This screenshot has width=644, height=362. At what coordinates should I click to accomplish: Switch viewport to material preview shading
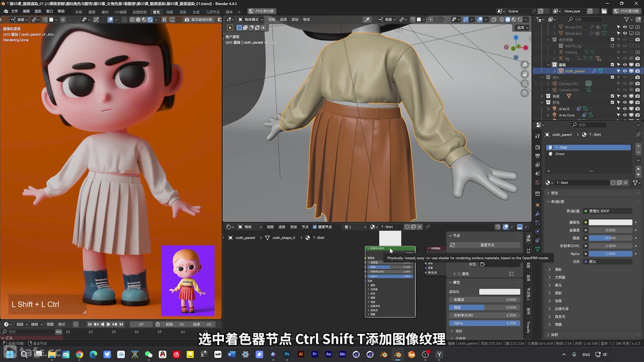(x=514, y=19)
